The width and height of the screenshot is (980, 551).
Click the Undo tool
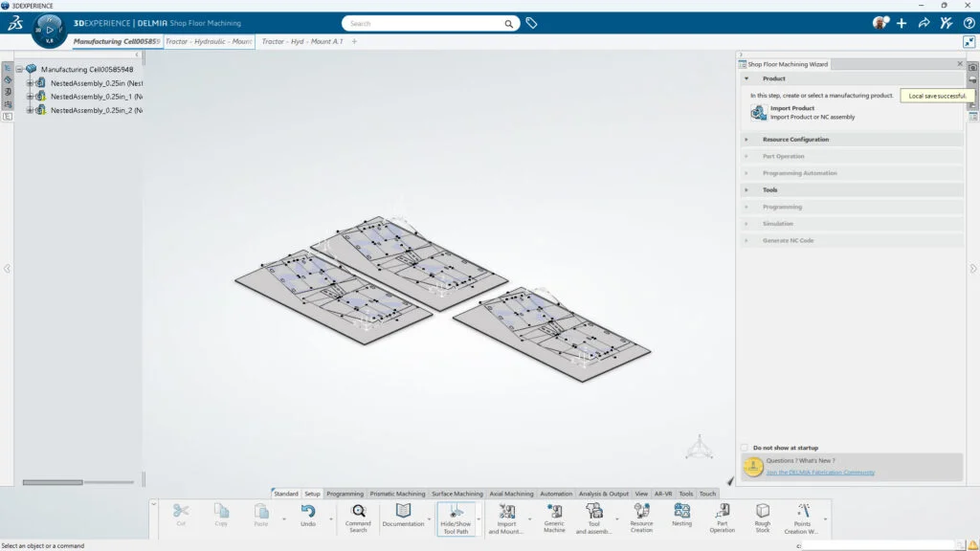coord(308,516)
